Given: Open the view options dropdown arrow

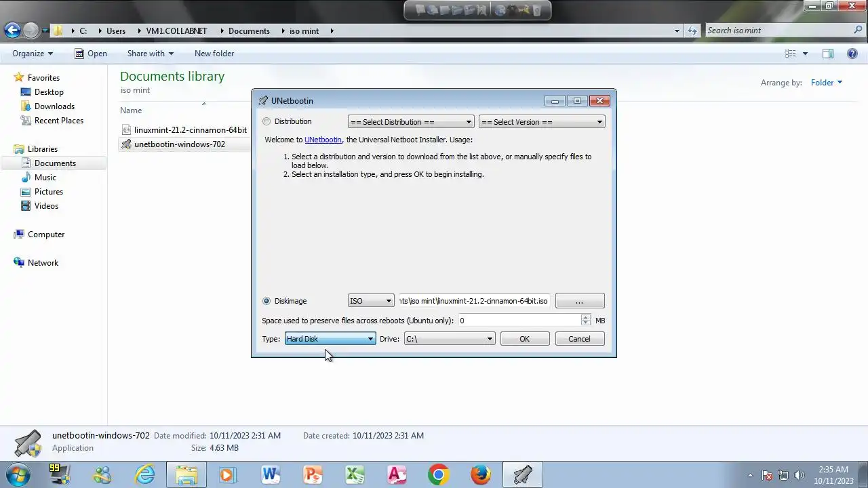Looking at the screenshot, I should (806, 54).
